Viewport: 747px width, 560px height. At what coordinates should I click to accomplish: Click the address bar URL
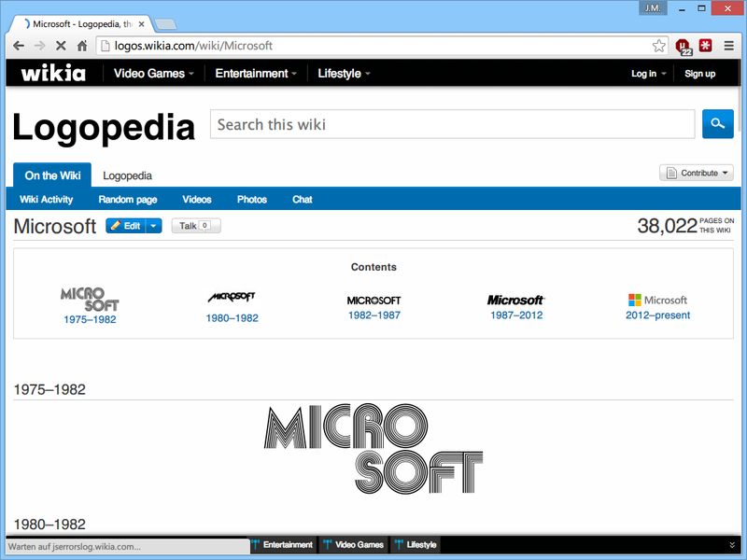193,46
